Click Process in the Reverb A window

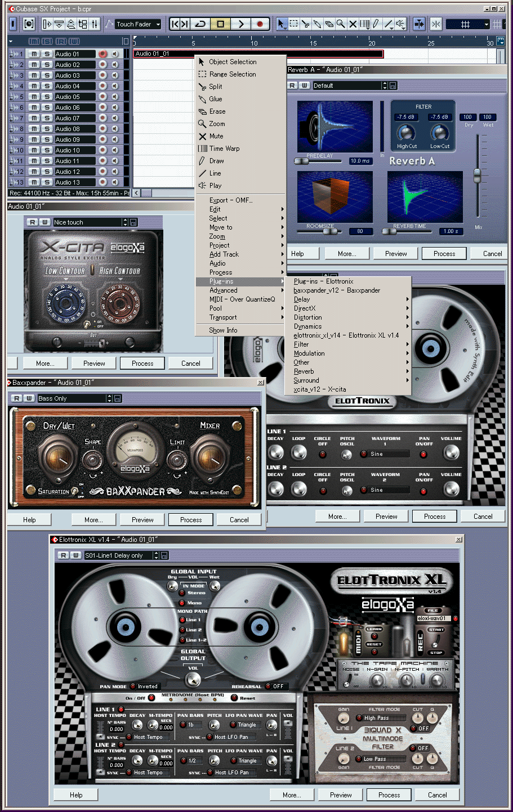[444, 253]
